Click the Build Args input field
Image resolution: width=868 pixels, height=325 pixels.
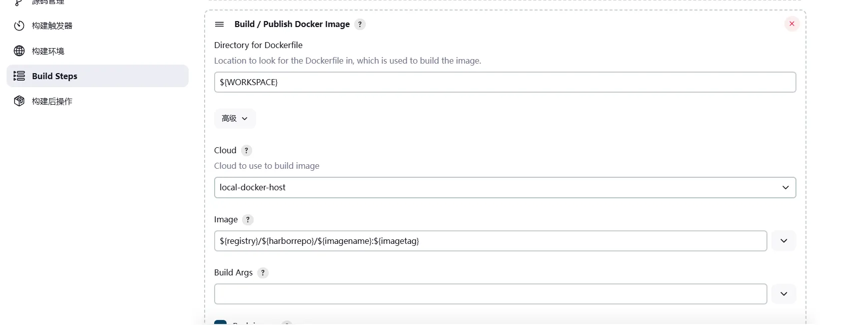(490, 294)
